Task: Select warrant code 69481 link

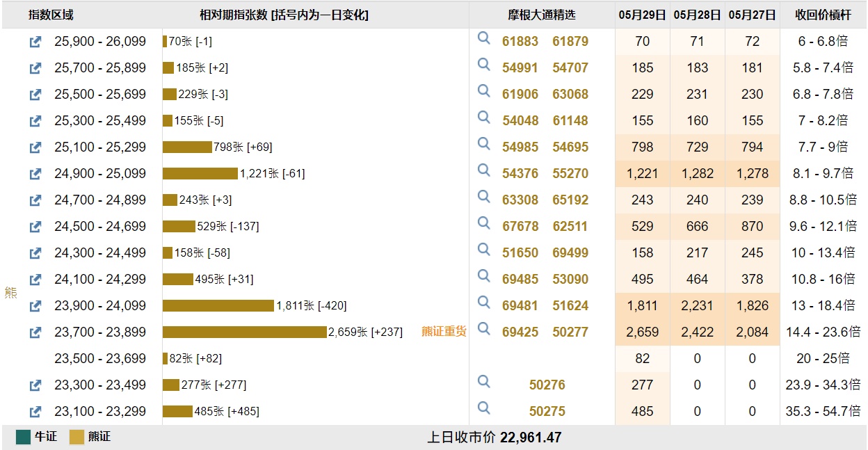Action: pos(520,306)
